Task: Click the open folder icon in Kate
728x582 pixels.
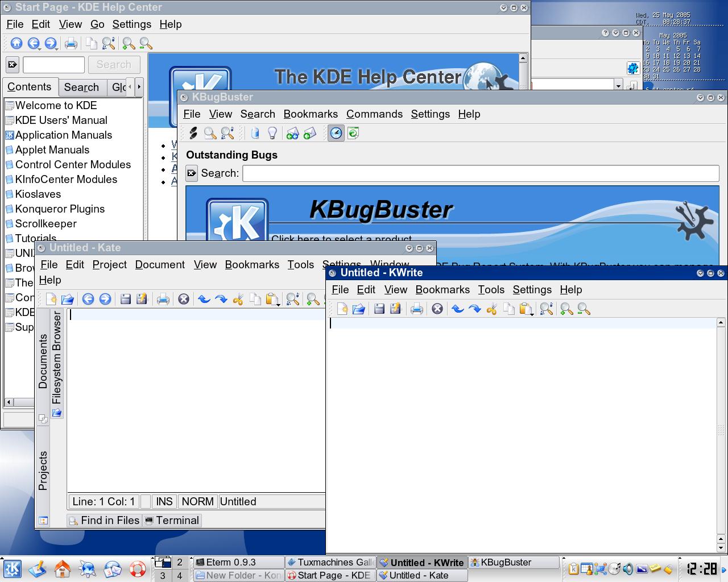Action: pyautogui.click(x=68, y=299)
